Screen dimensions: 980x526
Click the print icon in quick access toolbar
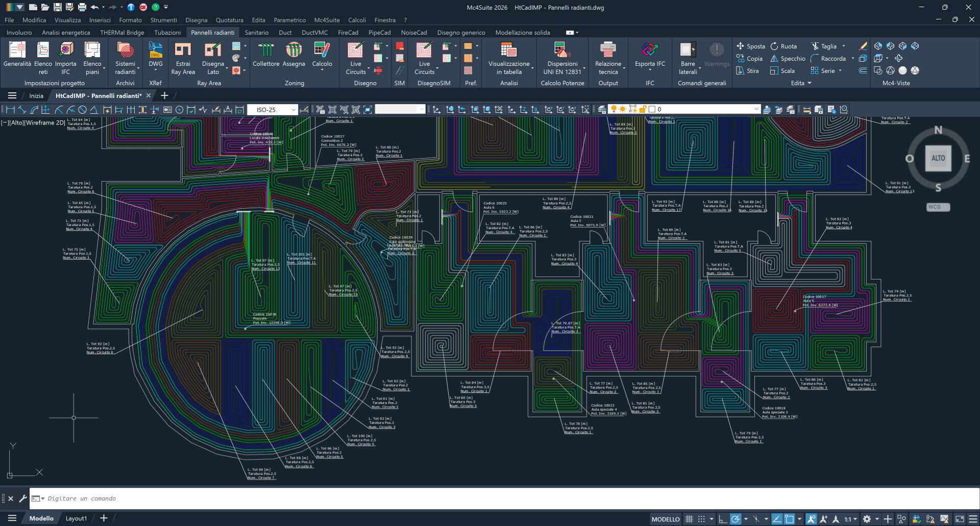[x=82, y=7]
